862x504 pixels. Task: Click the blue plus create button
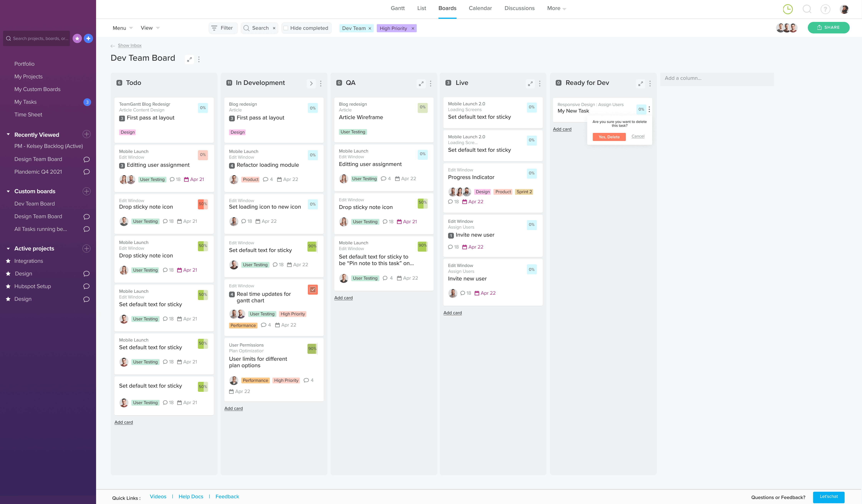point(88,39)
